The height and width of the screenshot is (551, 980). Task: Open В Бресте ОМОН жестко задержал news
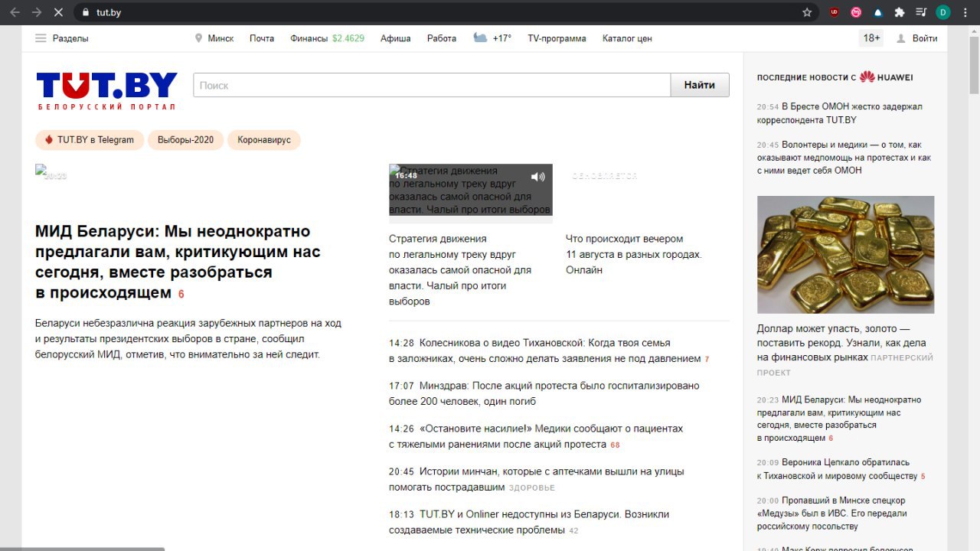click(x=840, y=113)
